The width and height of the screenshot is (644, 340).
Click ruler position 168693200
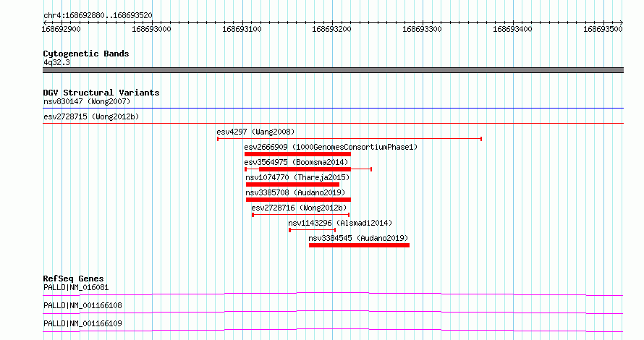point(332,29)
